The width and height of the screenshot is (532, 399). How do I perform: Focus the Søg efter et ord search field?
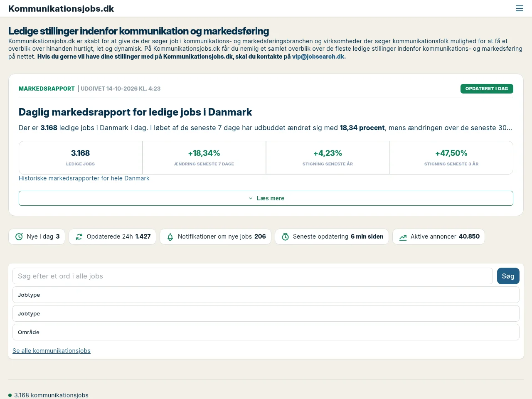(x=253, y=276)
